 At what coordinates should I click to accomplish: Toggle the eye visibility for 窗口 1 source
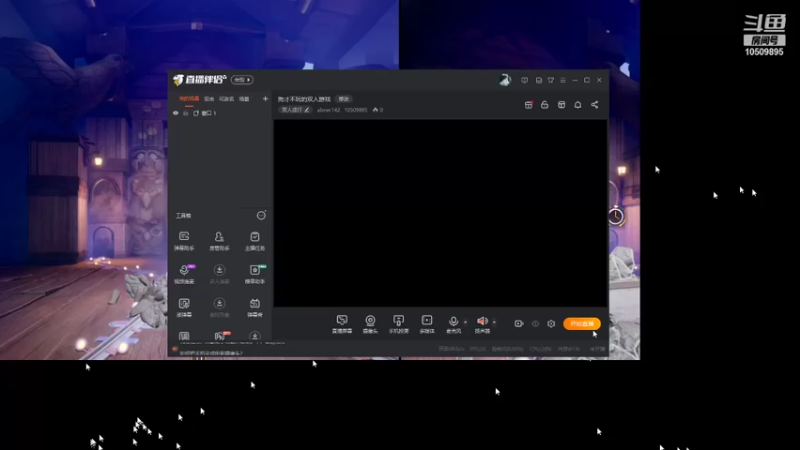coord(176,113)
